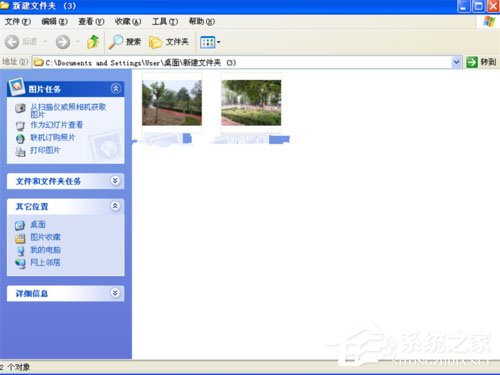This screenshot has height=375, width=500.
Task: Click the 其它位置 panel title
Action: [x=32, y=206]
